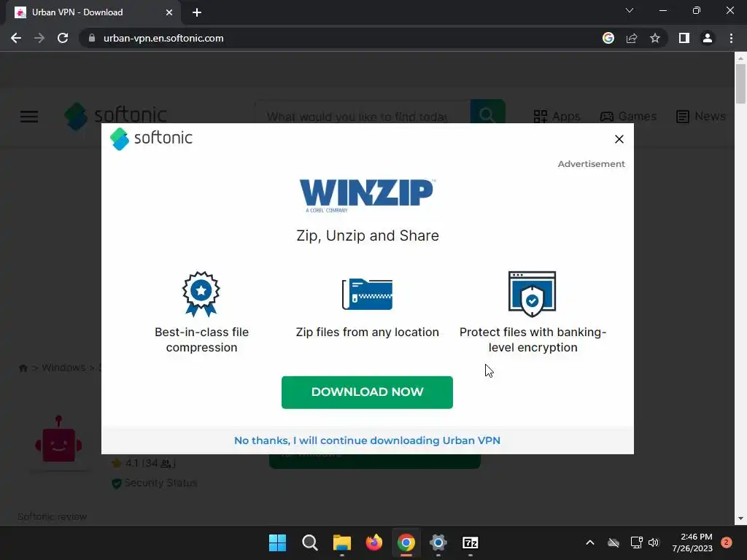Viewport: 747px width, 560px height.
Task: Click the page vertical scrollbar thumb
Action: pyautogui.click(x=740, y=83)
